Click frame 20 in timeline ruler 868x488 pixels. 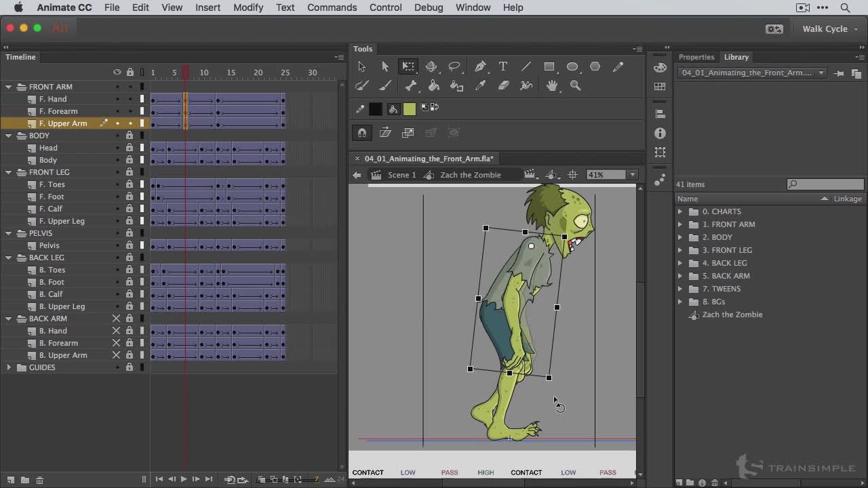point(258,73)
